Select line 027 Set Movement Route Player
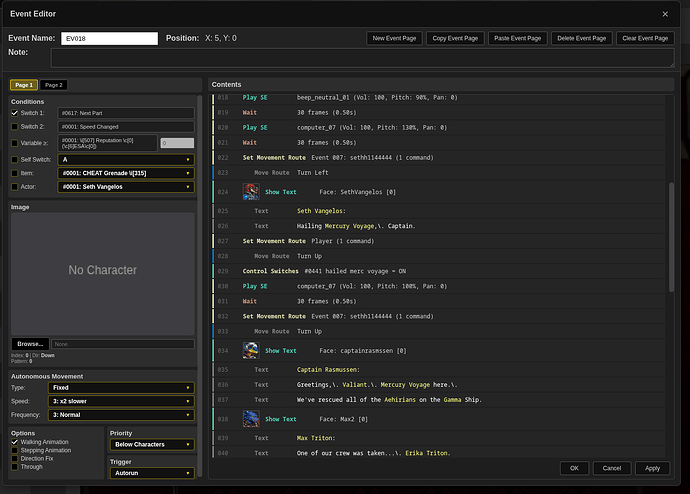Image resolution: width=690 pixels, height=494 pixels. [x=439, y=241]
